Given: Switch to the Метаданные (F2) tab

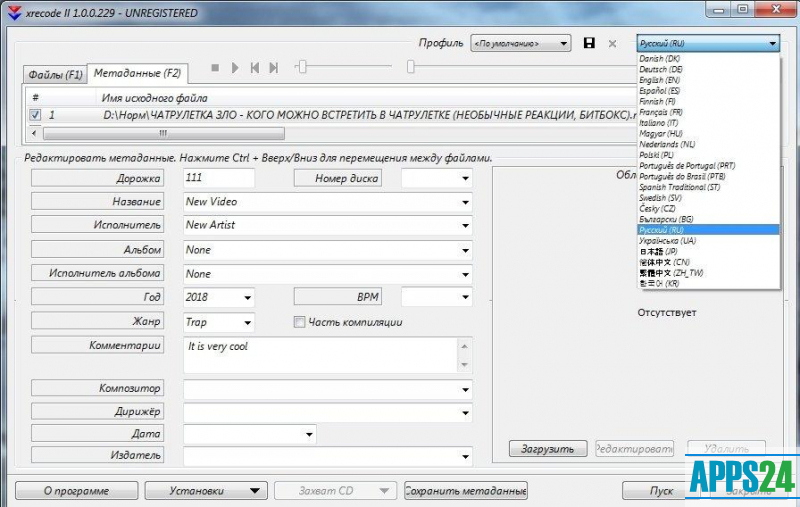Looking at the screenshot, I should 137,73.
